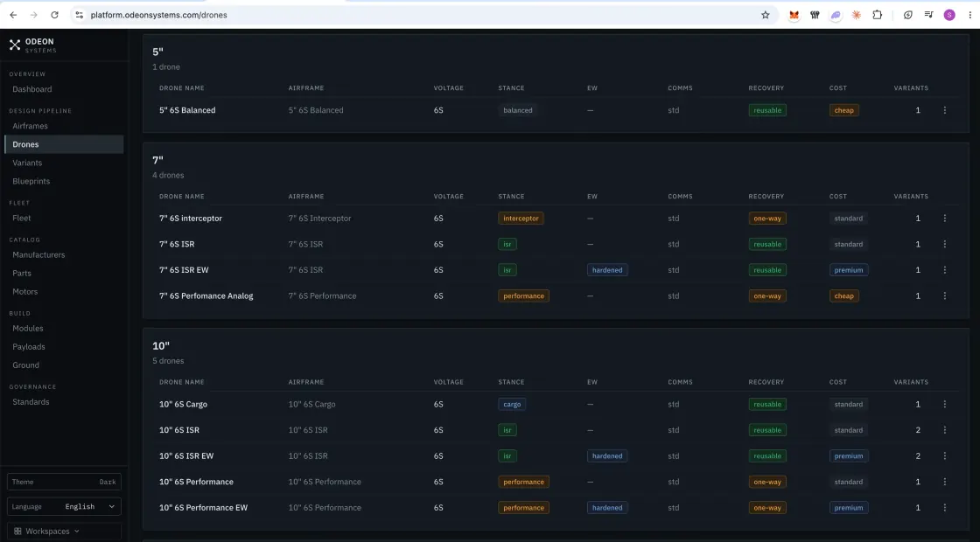Open row menu for 10" 6S Performance drone
The image size is (980, 542).
tap(944, 482)
